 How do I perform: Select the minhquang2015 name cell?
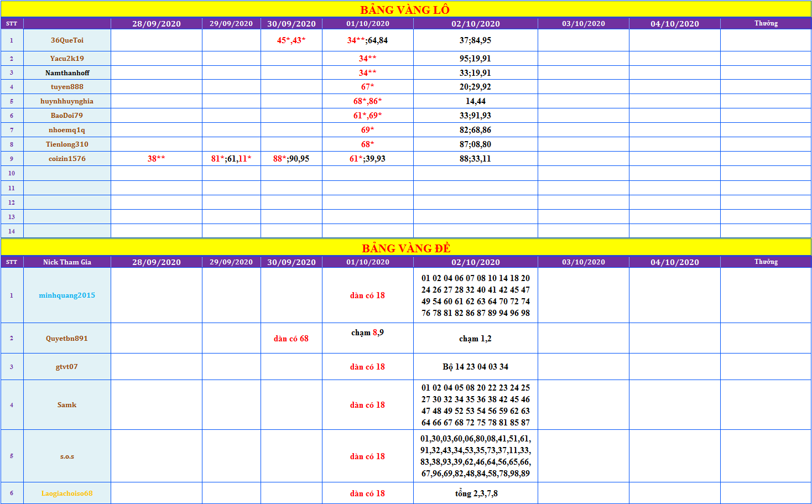tap(67, 295)
